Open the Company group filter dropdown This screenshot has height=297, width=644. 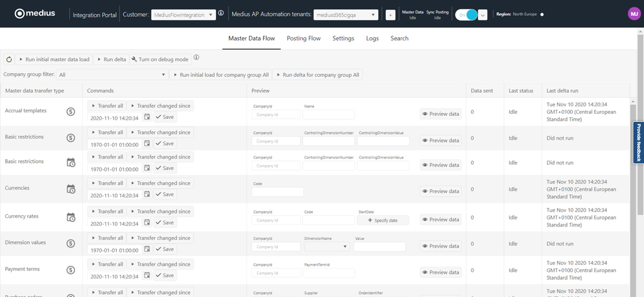click(x=112, y=75)
